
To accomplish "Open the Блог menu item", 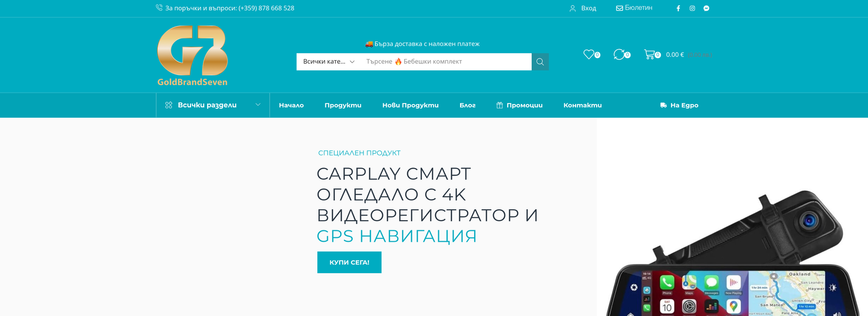I will 468,105.
